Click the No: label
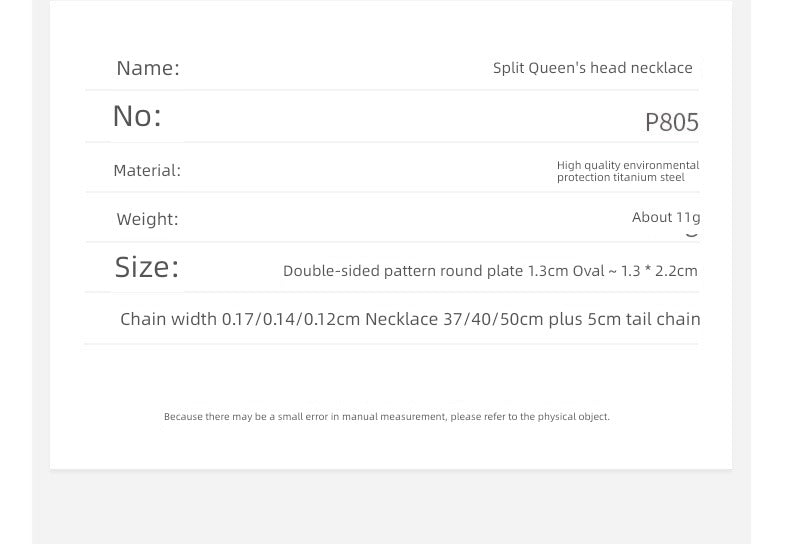Viewport: 790px width, 544px height. (x=137, y=116)
